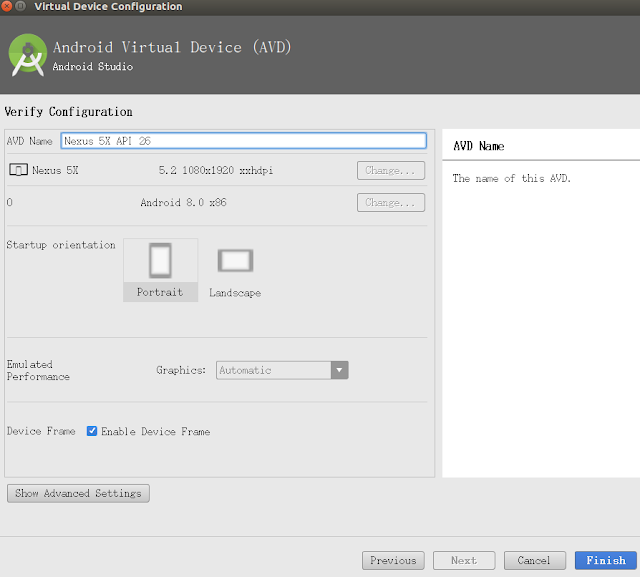Click the Android Studio logo icon
The width and height of the screenshot is (640, 577).
point(28,55)
